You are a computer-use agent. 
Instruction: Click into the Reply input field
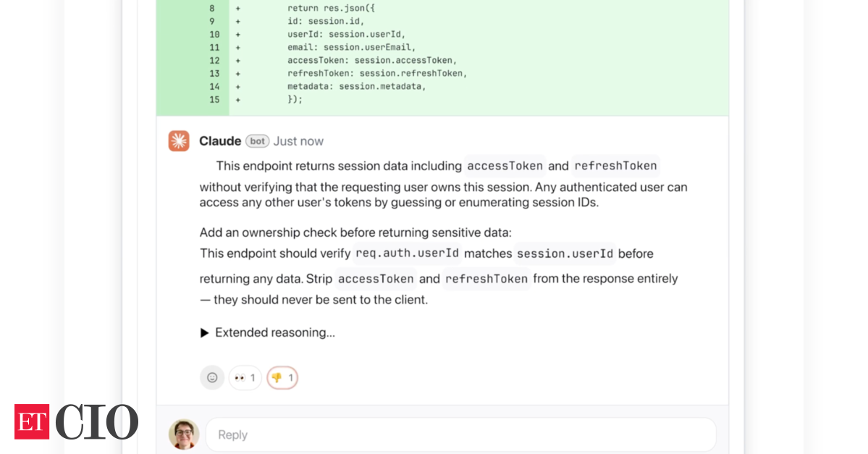[x=460, y=434]
